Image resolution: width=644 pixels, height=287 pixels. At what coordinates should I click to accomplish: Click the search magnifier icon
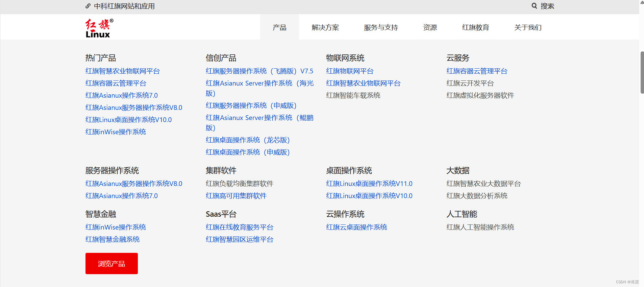click(534, 6)
